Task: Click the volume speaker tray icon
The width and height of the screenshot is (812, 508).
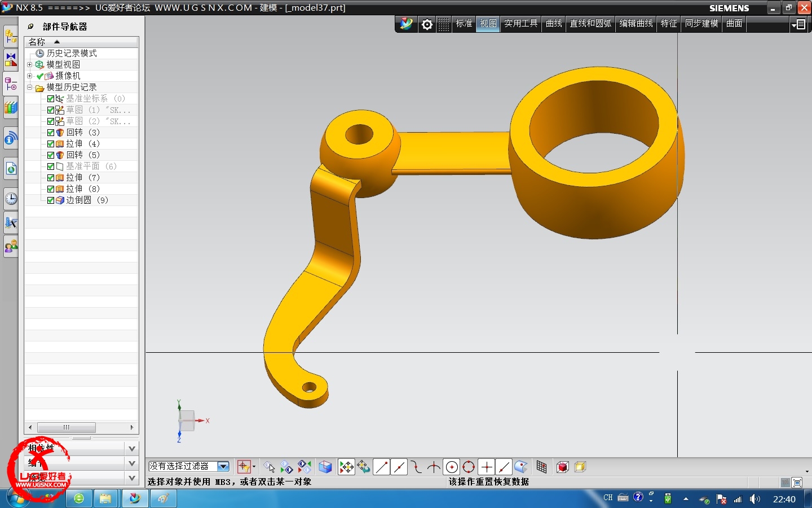Action: 755,499
